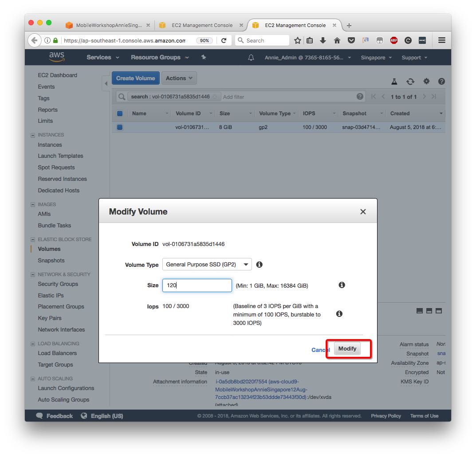The image size is (476, 457).
Task: Open the bookmarks list icon in toolbar
Action: (310, 40)
